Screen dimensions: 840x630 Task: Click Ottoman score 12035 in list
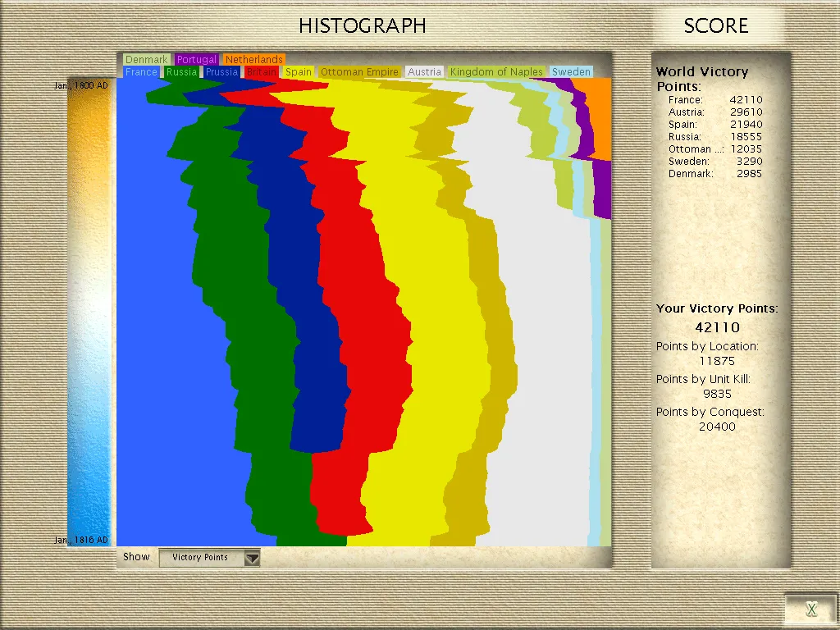pos(715,149)
